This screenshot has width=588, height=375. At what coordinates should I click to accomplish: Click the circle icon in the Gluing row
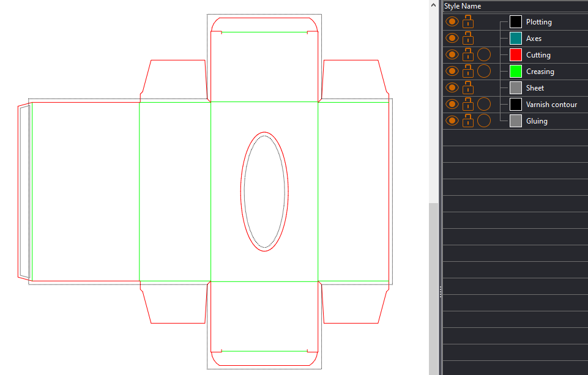pyautogui.click(x=484, y=121)
